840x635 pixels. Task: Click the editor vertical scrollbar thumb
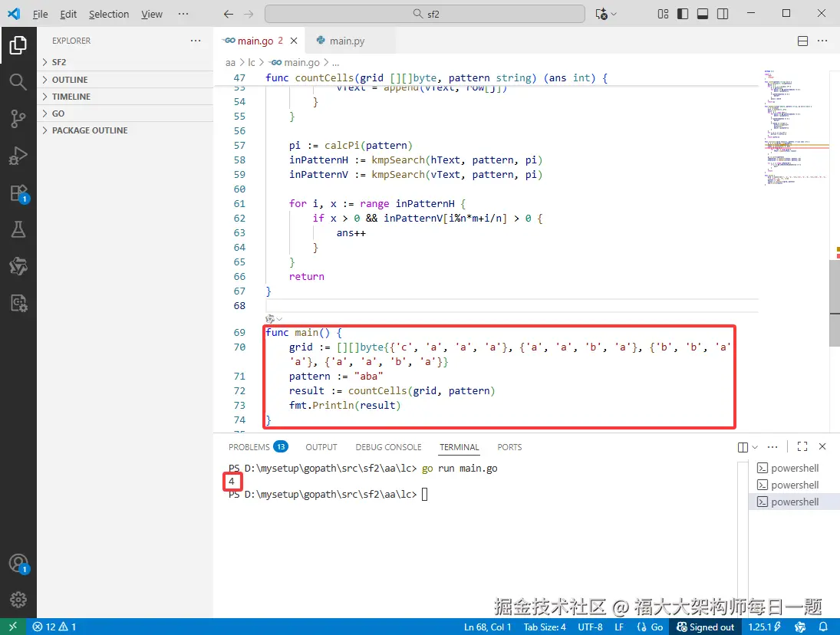(835, 304)
